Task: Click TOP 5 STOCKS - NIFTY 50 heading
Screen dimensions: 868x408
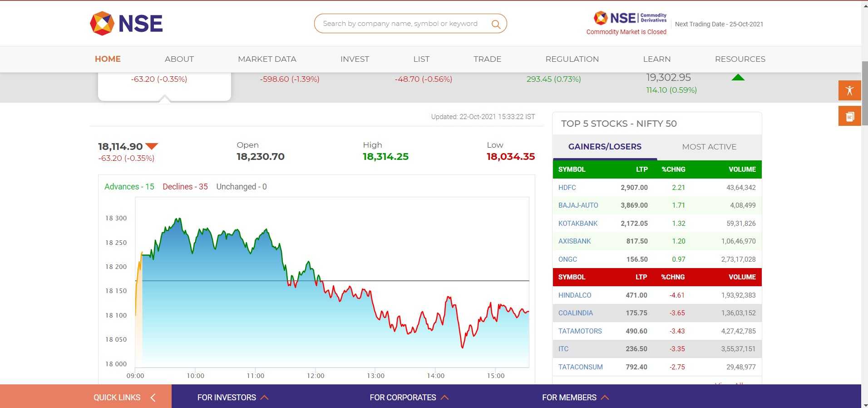Action: click(619, 124)
